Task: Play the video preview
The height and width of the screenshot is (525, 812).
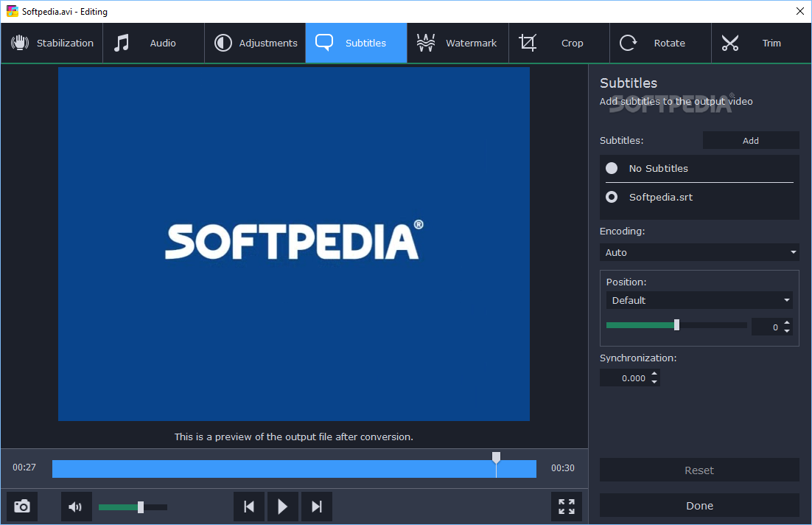Action: tap(283, 507)
